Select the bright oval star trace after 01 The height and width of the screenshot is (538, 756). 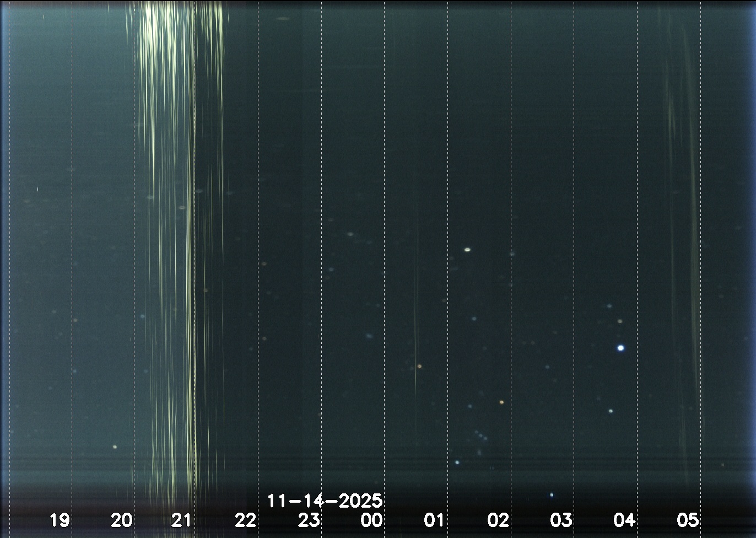(467, 250)
